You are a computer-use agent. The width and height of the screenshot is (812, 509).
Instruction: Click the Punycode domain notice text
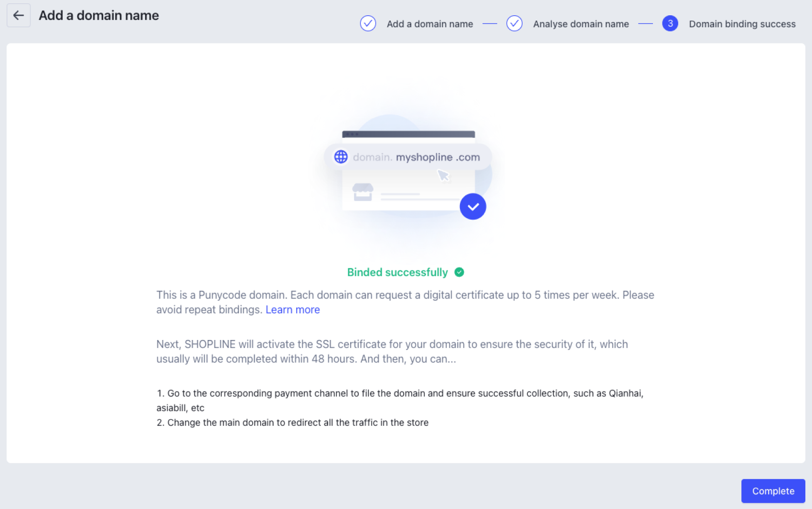[405, 302]
